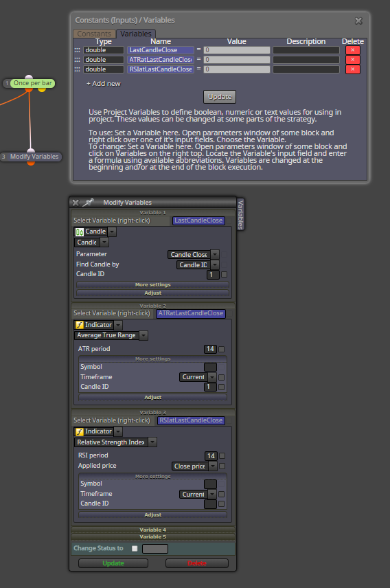This screenshot has width=390, height=588.
Task: Toggle checkbox next to Candle ID in Variable 3
Action: click(x=221, y=504)
